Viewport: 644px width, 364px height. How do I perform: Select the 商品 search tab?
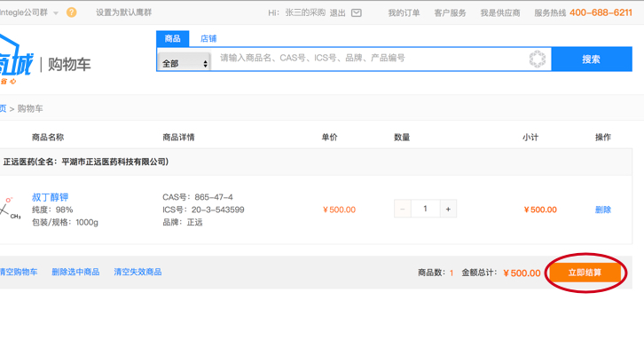pyautogui.click(x=173, y=38)
